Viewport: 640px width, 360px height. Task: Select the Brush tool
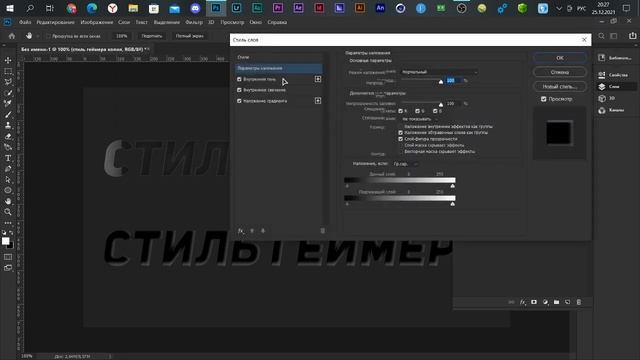pos(8,115)
